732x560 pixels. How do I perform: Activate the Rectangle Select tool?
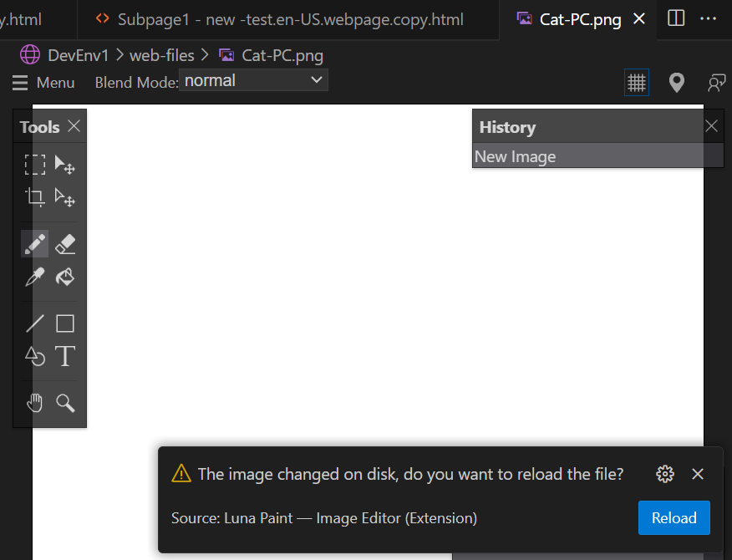pyautogui.click(x=34, y=165)
